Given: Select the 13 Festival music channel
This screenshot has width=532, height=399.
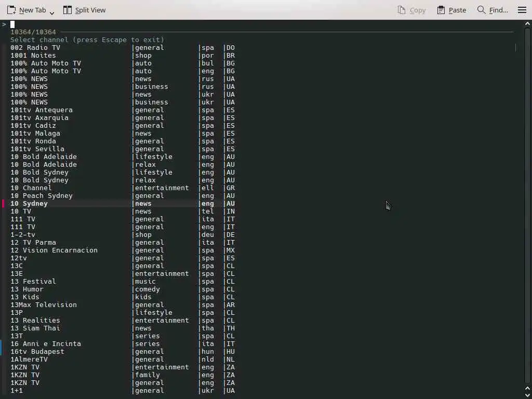Looking at the screenshot, I should point(123,282).
